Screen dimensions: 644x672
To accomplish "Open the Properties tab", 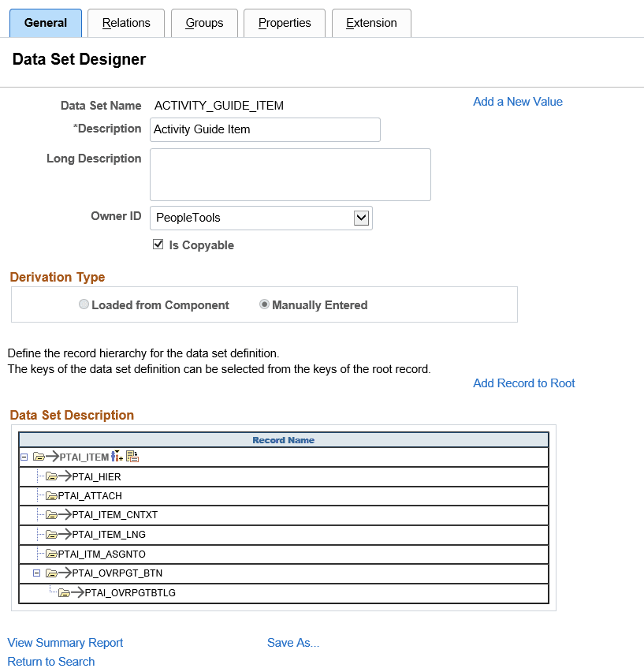I will (285, 23).
